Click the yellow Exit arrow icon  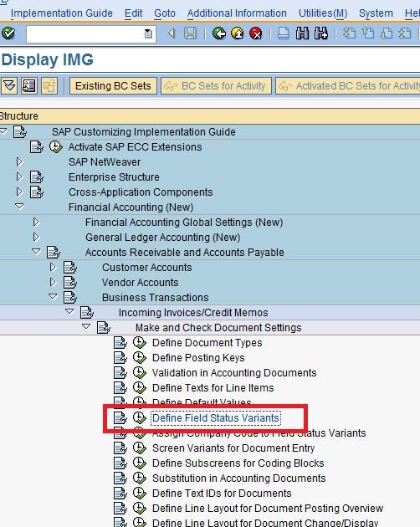[x=238, y=33]
